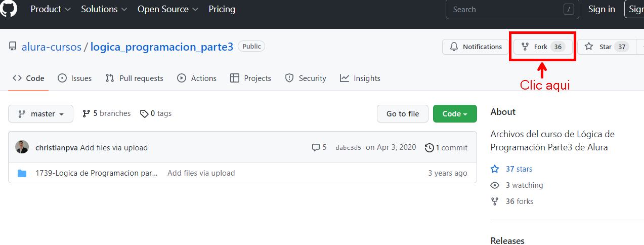Open the commit history clock icon
644x245 pixels.
tap(430, 148)
